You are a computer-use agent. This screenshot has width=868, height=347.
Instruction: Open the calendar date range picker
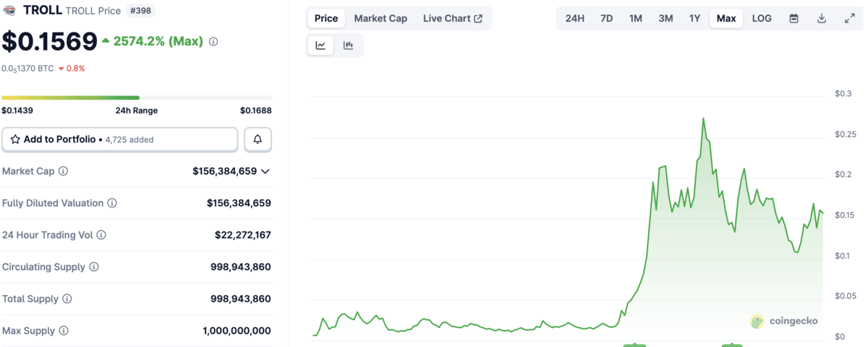pos(793,19)
